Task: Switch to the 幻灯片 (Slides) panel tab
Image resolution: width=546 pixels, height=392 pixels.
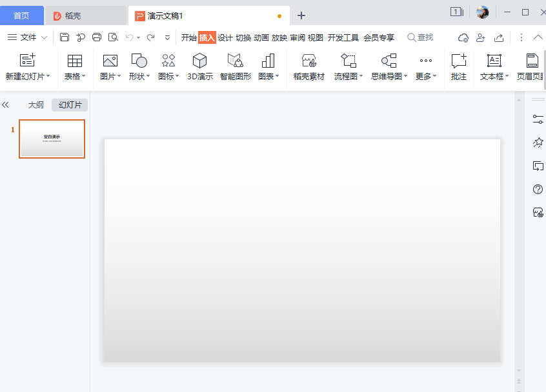Action: (x=69, y=104)
